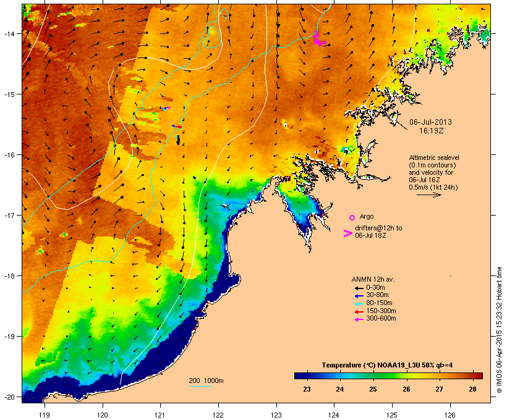
Task: Click the 124 longitude axis label
Action: [334, 415]
